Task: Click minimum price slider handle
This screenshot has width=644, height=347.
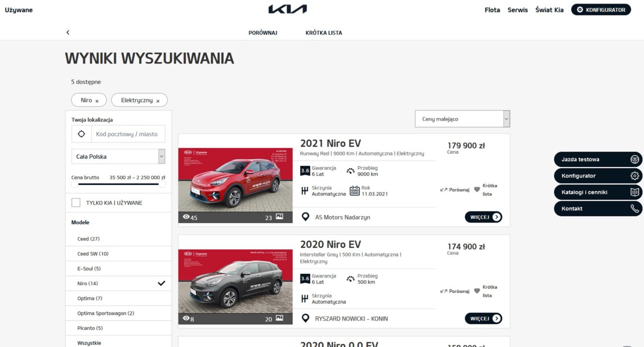Action: [75, 184]
